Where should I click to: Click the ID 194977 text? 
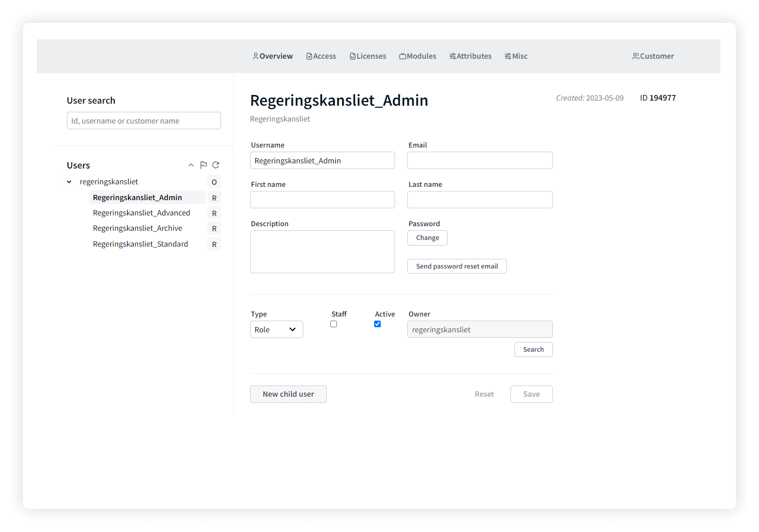(x=658, y=98)
